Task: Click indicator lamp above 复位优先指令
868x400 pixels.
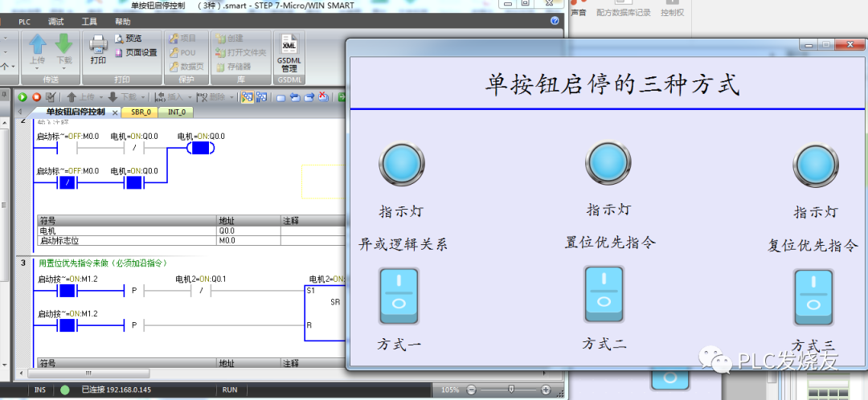Action: coord(816,164)
